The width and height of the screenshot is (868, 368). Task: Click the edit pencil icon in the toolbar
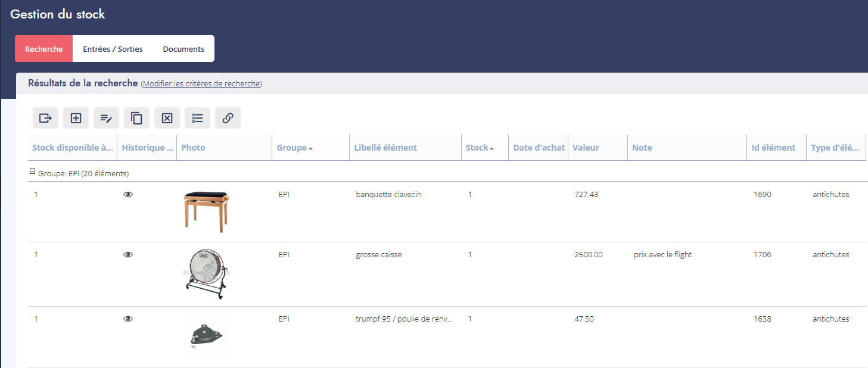point(106,118)
